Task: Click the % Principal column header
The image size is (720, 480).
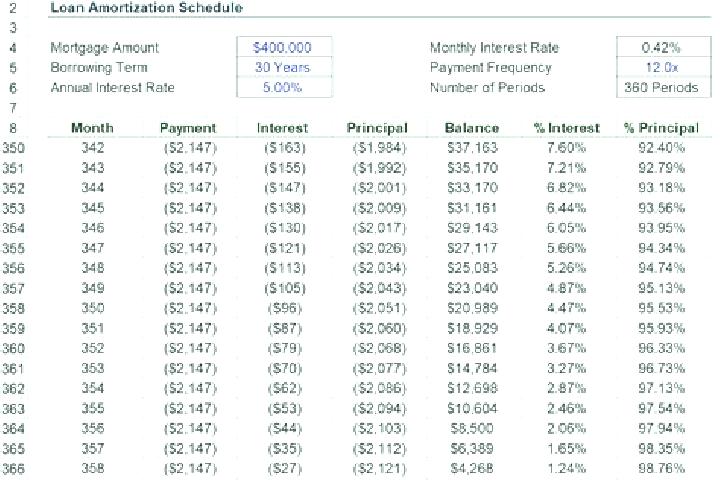Action: pyautogui.click(x=662, y=128)
